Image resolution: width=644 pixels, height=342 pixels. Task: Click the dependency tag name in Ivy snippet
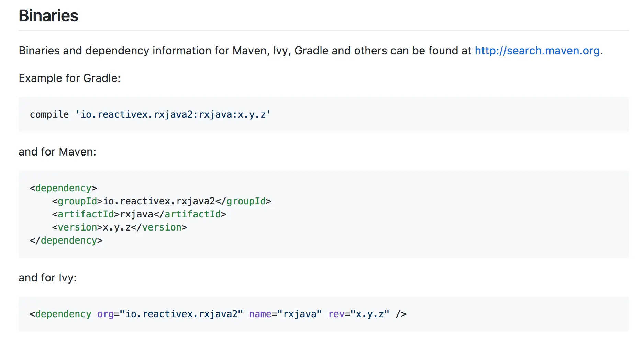(63, 314)
